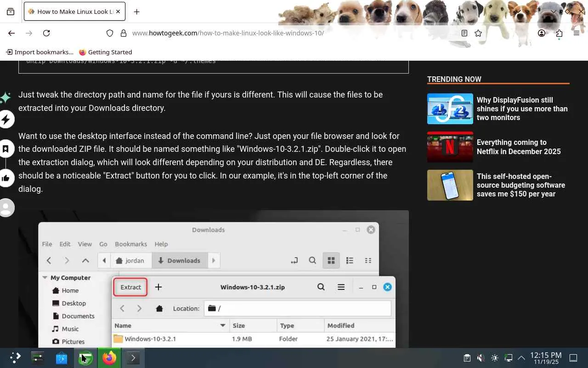The height and width of the screenshot is (368, 588).
Task: Open the user profile avatar icon
Action: tap(6, 208)
